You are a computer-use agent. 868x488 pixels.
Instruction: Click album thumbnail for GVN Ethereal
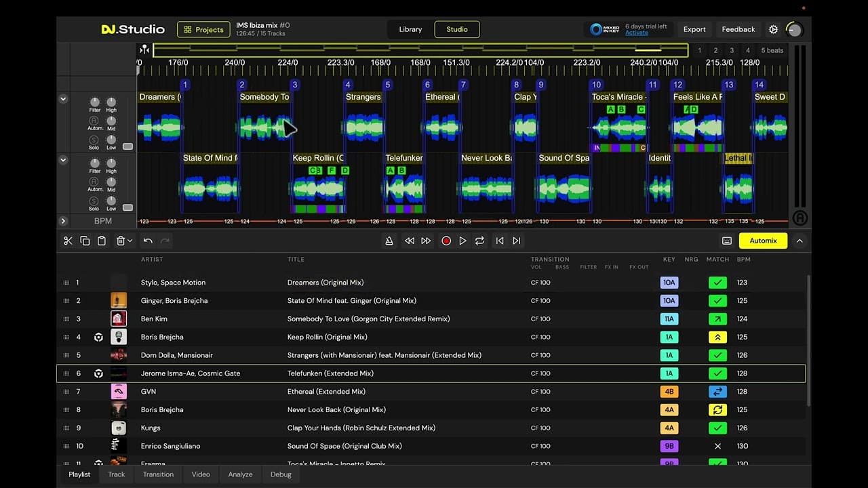(119, 392)
